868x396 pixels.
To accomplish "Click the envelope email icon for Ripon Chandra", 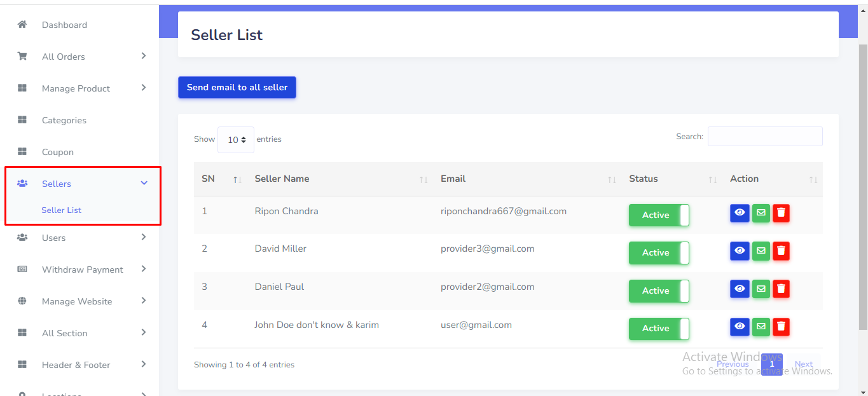I will pos(761,213).
